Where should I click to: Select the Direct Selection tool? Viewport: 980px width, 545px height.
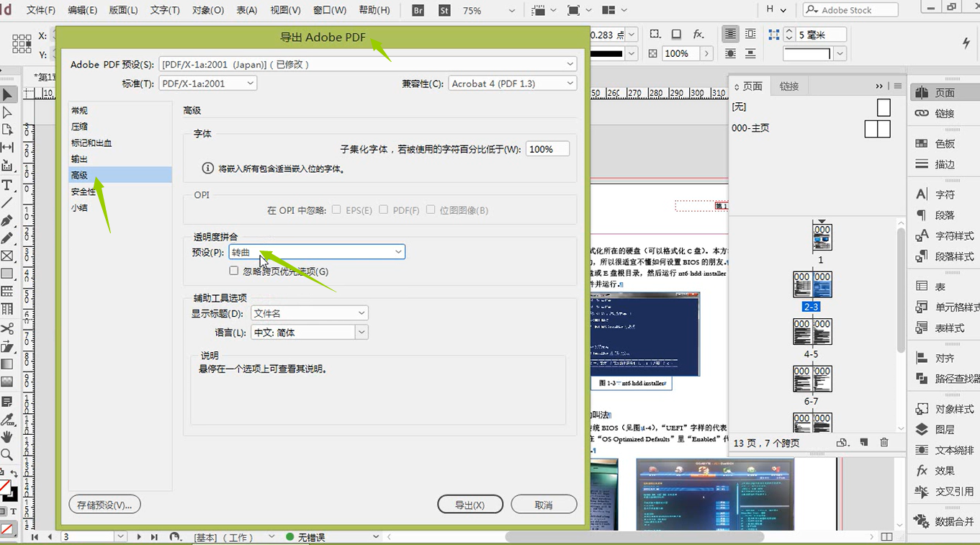coord(7,112)
